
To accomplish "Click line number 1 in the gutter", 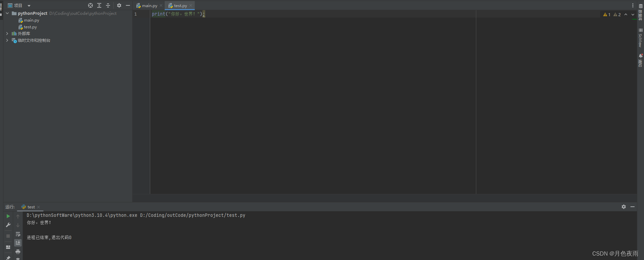I will coord(136,14).
